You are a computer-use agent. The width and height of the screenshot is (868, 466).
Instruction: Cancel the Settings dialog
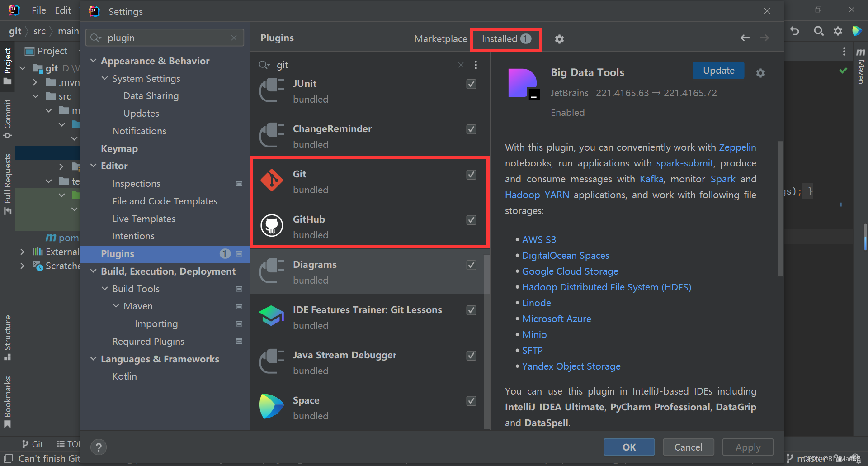click(x=688, y=447)
